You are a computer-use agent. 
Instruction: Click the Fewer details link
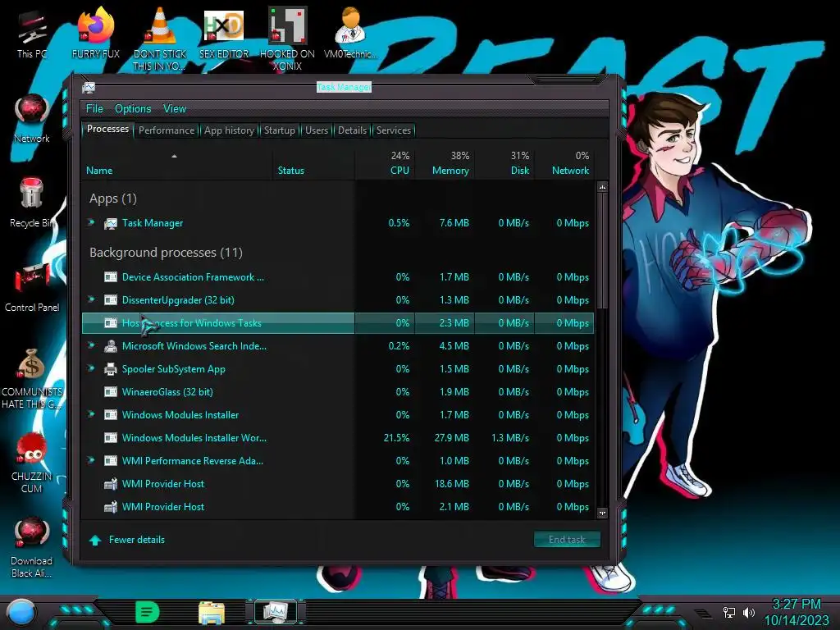pyautogui.click(x=137, y=540)
